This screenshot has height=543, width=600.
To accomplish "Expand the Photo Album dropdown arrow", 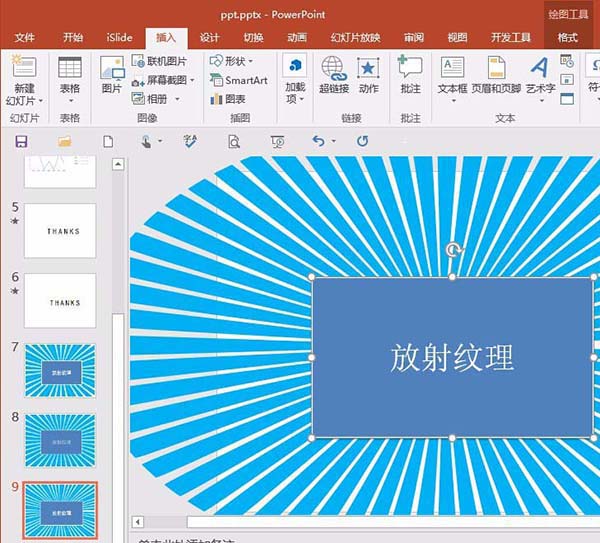I will (178, 99).
